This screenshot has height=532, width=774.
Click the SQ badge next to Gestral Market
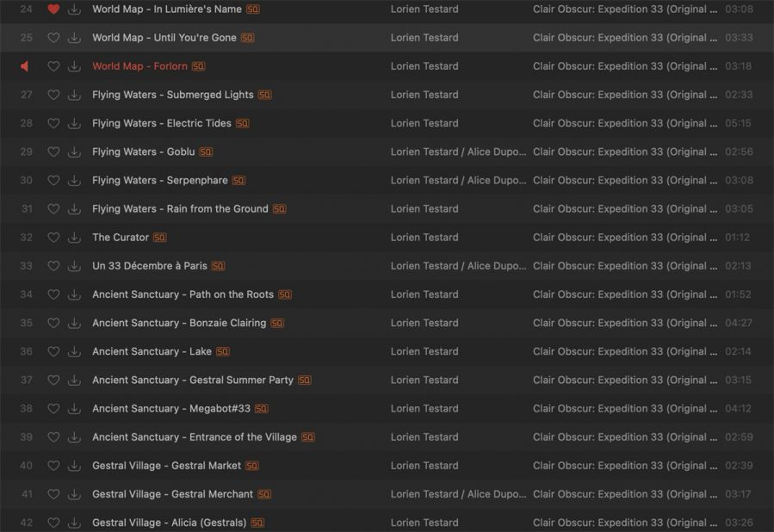pos(252,466)
